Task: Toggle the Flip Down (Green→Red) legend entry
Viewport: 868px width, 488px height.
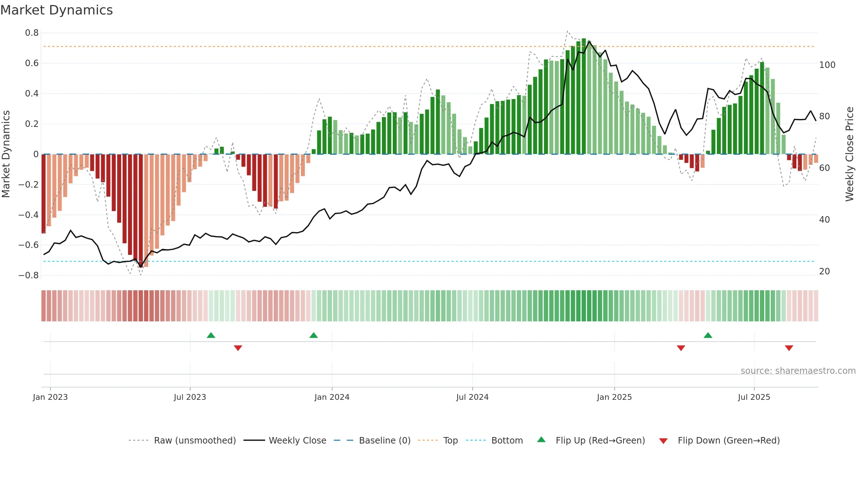Action: pos(719,440)
